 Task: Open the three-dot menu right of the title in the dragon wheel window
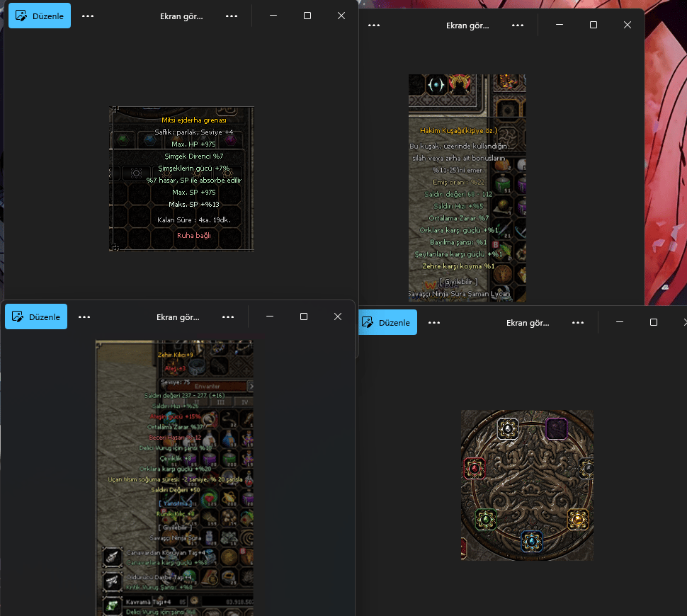coord(578,323)
